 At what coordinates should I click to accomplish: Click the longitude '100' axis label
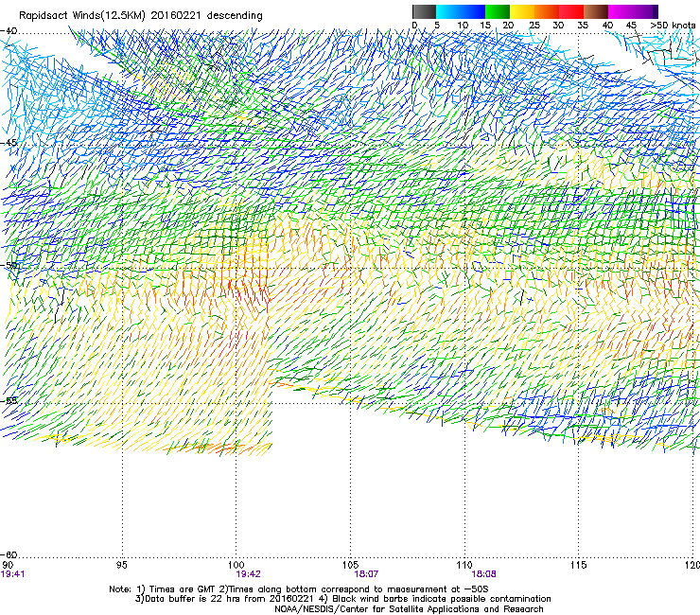tap(236, 565)
